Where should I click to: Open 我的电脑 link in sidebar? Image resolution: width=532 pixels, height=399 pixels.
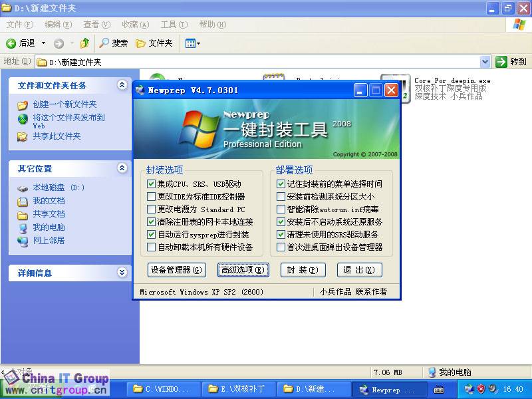(x=49, y=227)
